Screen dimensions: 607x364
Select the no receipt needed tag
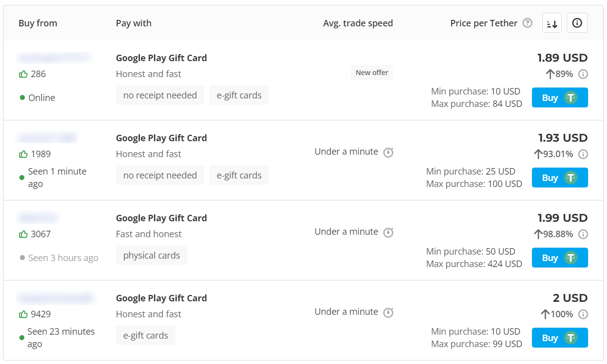[x=160, y=95]
